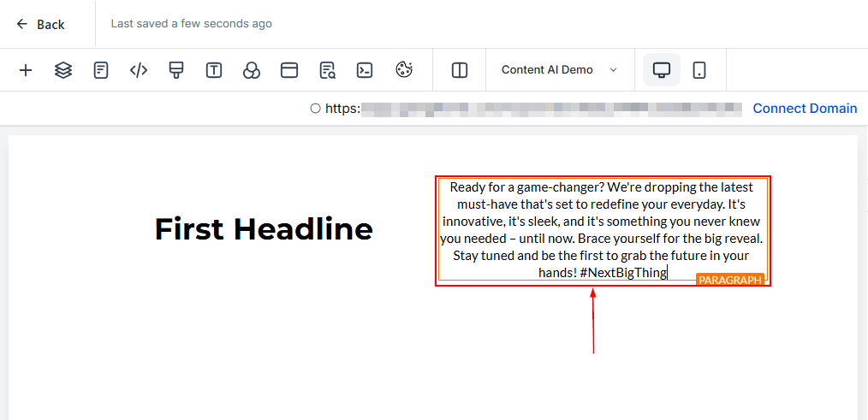The image size is (868, 420).
Task: Click the orange PARAGRAPH label tag
Action: (729, 280)
